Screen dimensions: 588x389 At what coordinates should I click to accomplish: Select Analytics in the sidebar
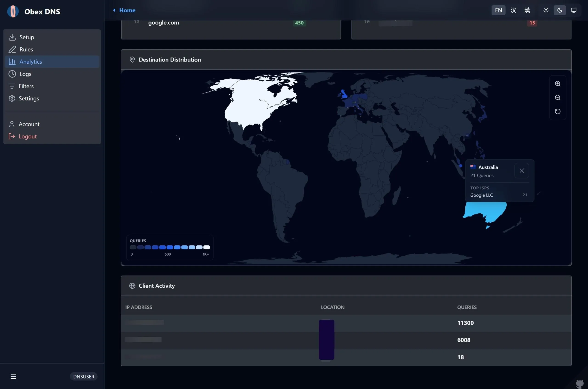52,62
